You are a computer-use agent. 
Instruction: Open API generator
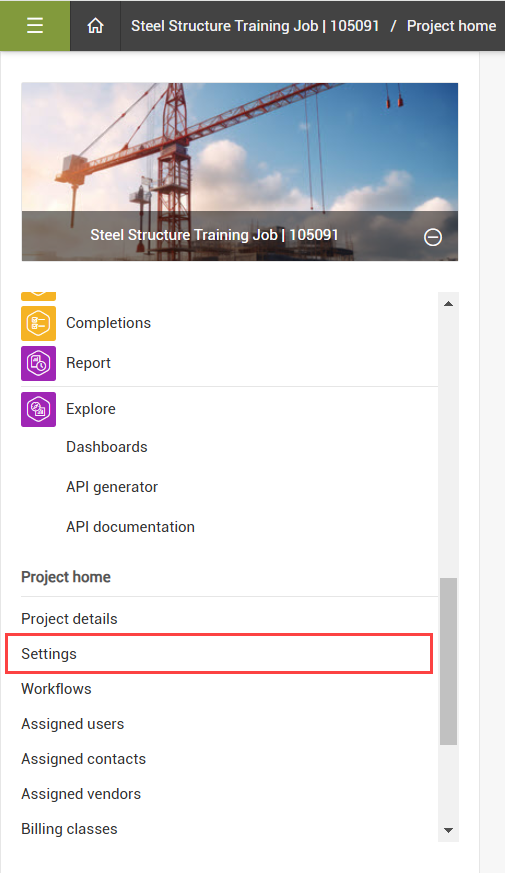coord(112,487)
